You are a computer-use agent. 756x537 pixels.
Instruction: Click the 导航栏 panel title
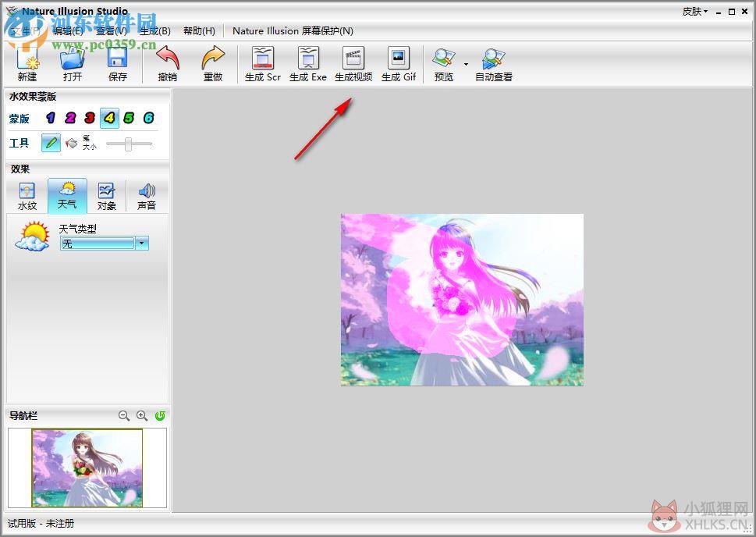pyautogui.click(x=23, y=415)
